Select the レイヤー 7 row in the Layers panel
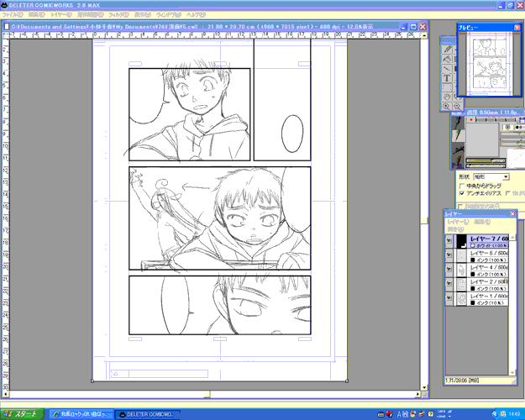 [x=477, y=241]
